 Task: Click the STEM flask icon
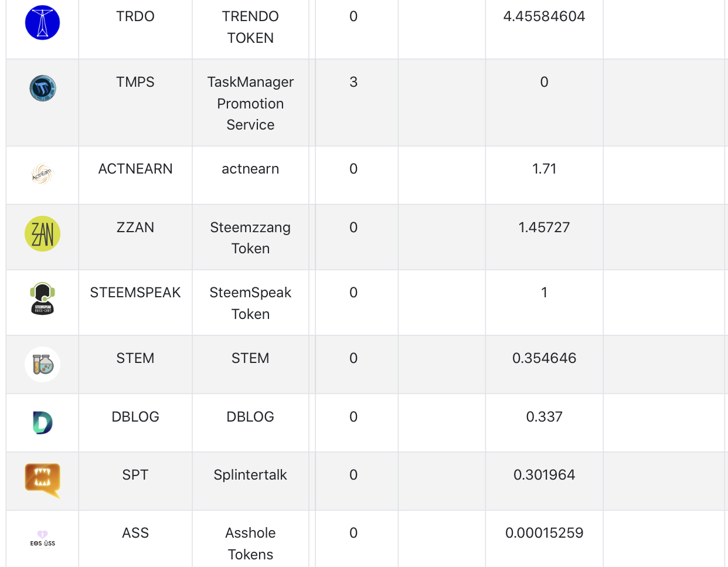(x=42, y=364)
